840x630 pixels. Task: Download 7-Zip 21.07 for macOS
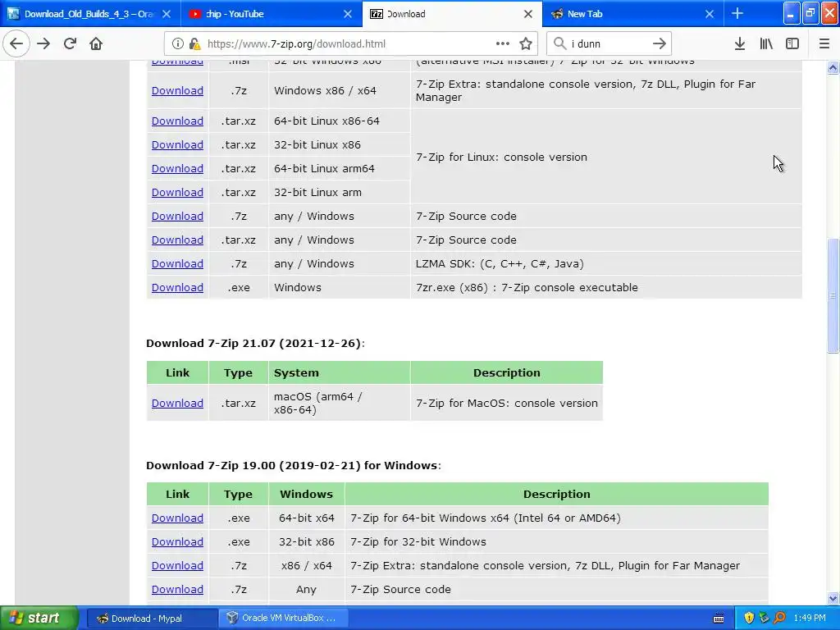[x=177, y=403]
